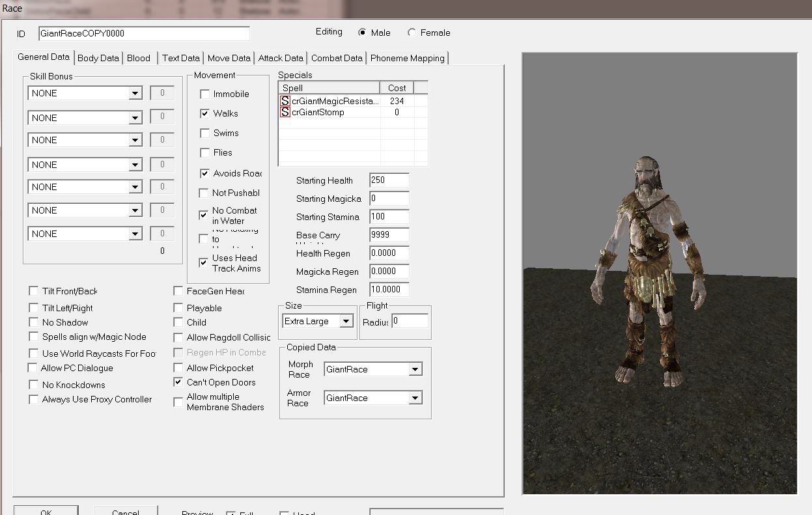Image resolution: width=812 pixels, height=515 pixels.
Task: Click the Starting Health value field
Action: [389, 180]
